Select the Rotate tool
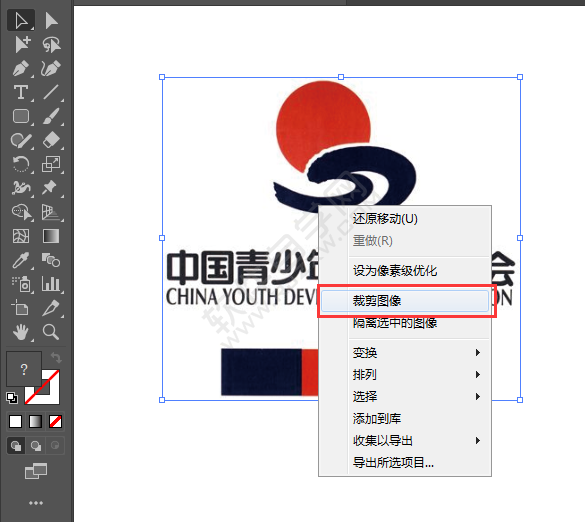 tap(21, 164)
